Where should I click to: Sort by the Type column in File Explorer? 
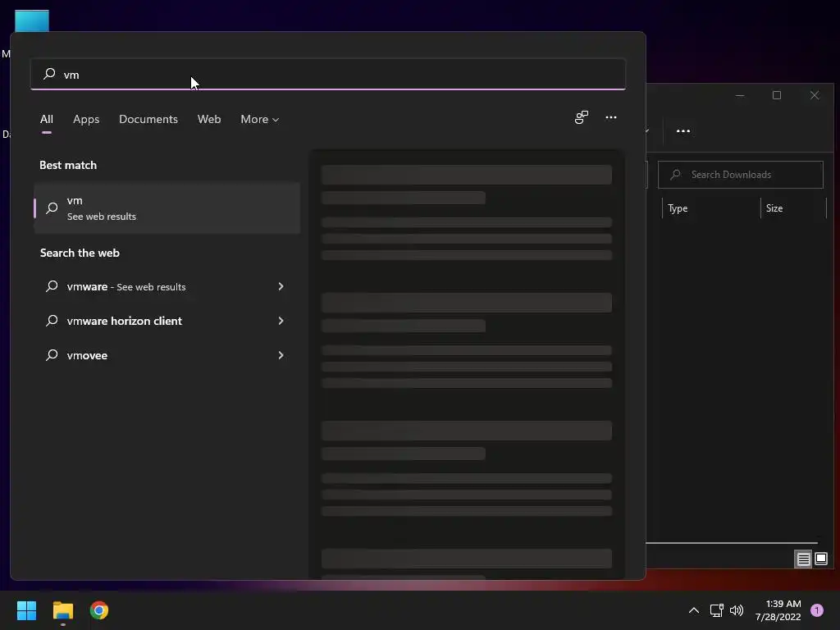711,208
